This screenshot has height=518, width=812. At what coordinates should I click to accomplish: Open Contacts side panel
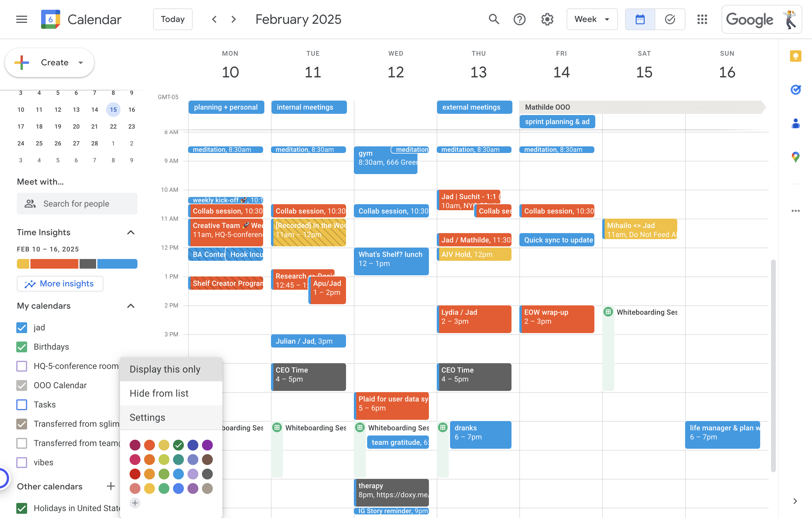(795, 123)
